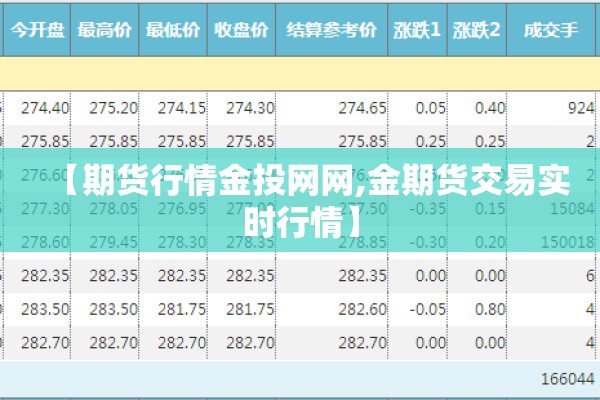The height and width of the screenshot is (400, 600).
Task: Select the total volume 166044
Action: click(x=568, y=379)
